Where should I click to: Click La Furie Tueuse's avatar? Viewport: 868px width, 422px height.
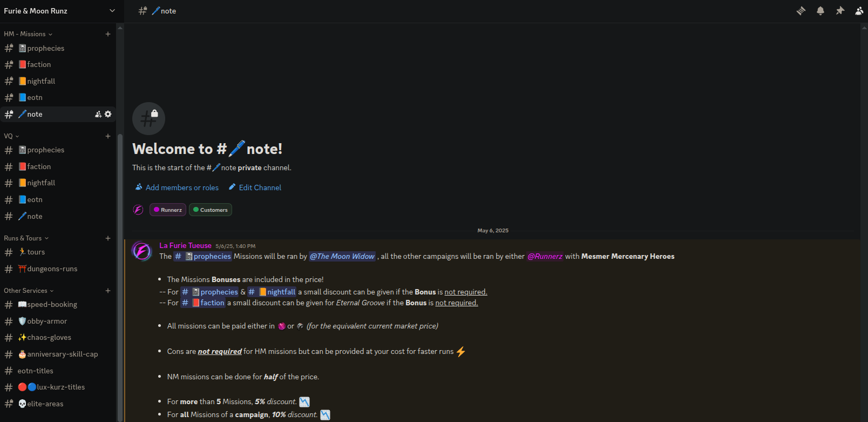click(142, 251)
